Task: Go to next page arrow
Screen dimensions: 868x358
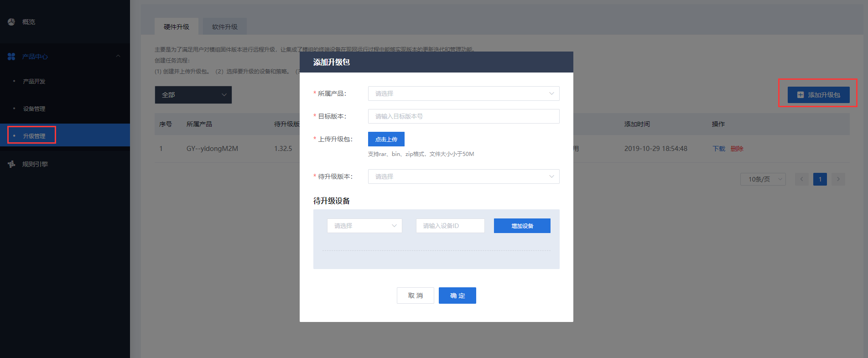Action: pos(838,179)
